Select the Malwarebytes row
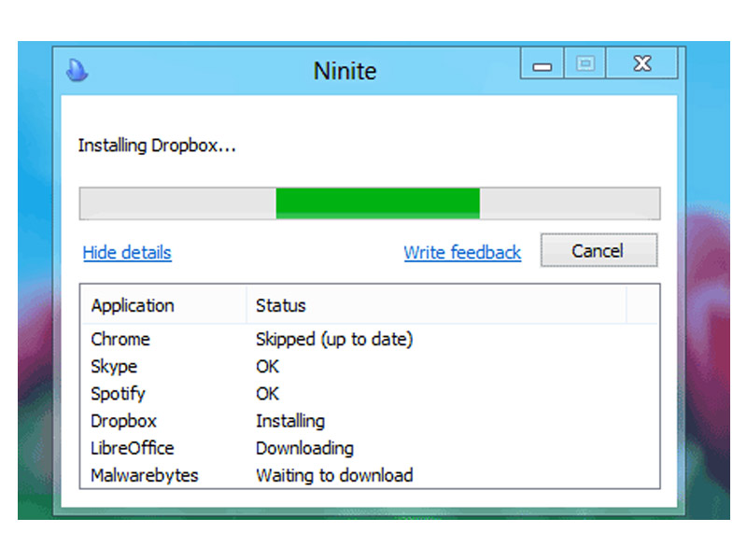This screenshot has width=747, height=560. 370,475
